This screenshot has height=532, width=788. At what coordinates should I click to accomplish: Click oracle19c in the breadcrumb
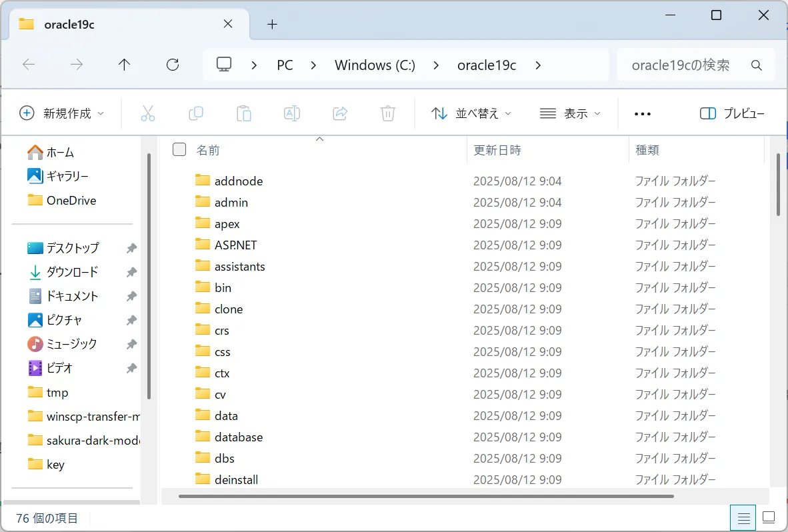click(x=487, y=65)
